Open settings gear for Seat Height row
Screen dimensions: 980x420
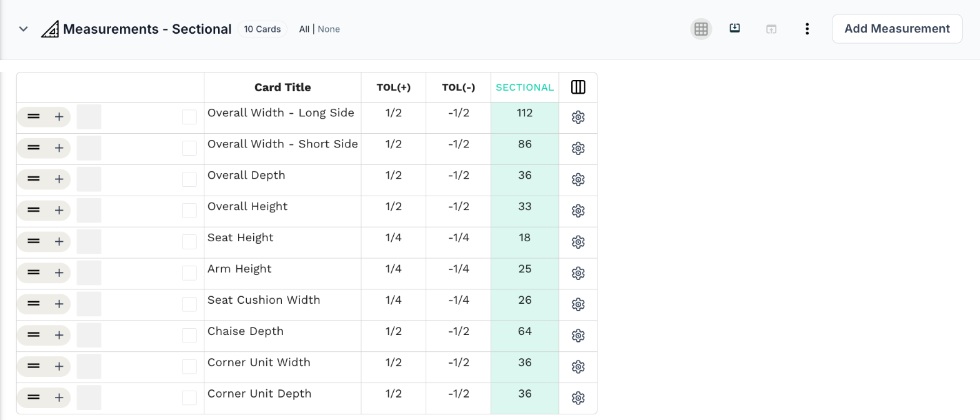(x=578, y=242)
